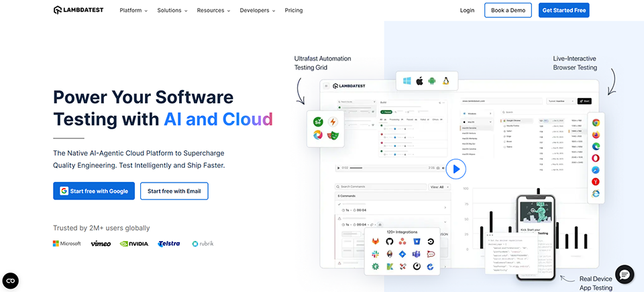Screen dimensions: 644x292
Task: Open hamburger menu in dashboard mockup
Action: (327, 86)
